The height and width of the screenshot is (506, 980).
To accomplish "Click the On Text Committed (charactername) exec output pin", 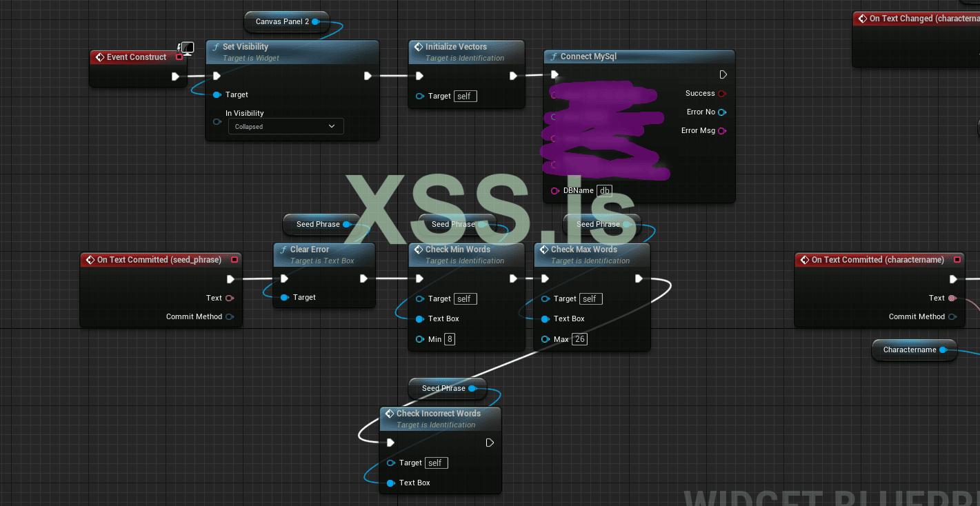I will tap(953, 279).
